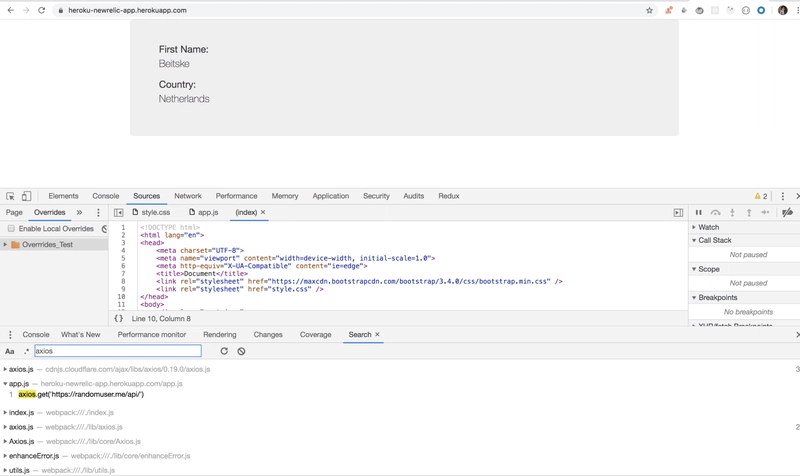Focus the search field containing axios
Viewport: 800px width, 476px height.
click(x=118, y=351)
